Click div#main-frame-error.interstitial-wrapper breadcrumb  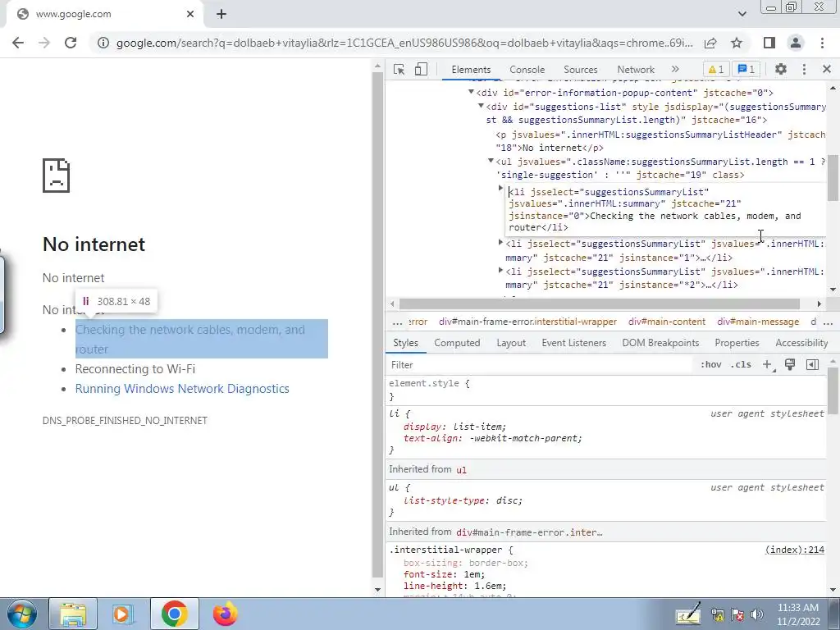pos(527,322)
